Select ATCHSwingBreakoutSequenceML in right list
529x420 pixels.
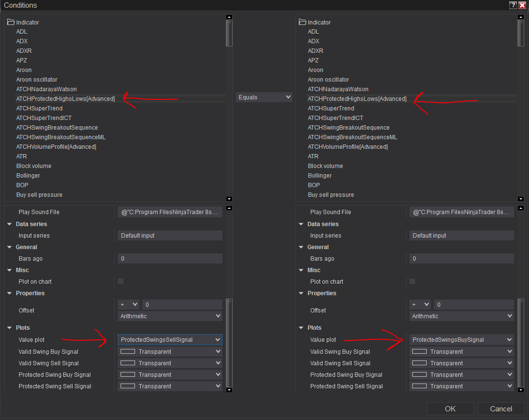coord(353,137)
